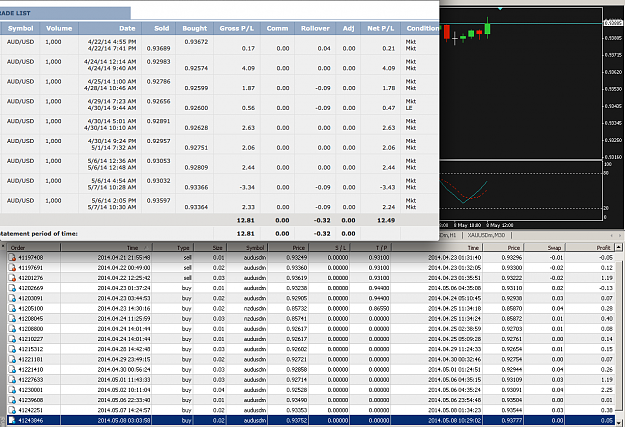Click the LE condition entry

tap(409, 108)
